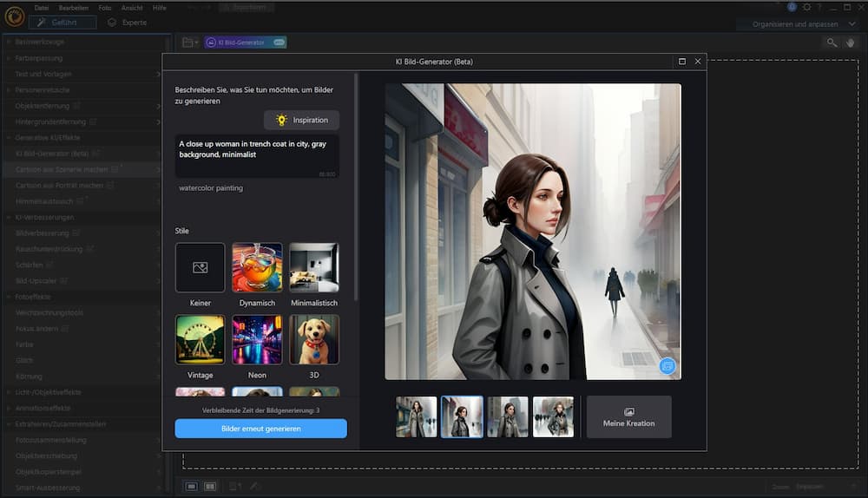868x498 pixels.
Task: Click the prompt text field with trench coat text
Action: coord(257,152)
